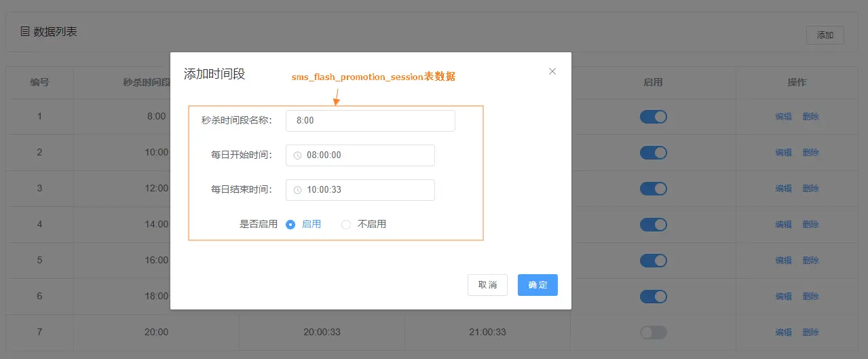This screenshot has width=868, height=359.
Task: Turn on the disabled switch in row 7
Action: [654, 333]
